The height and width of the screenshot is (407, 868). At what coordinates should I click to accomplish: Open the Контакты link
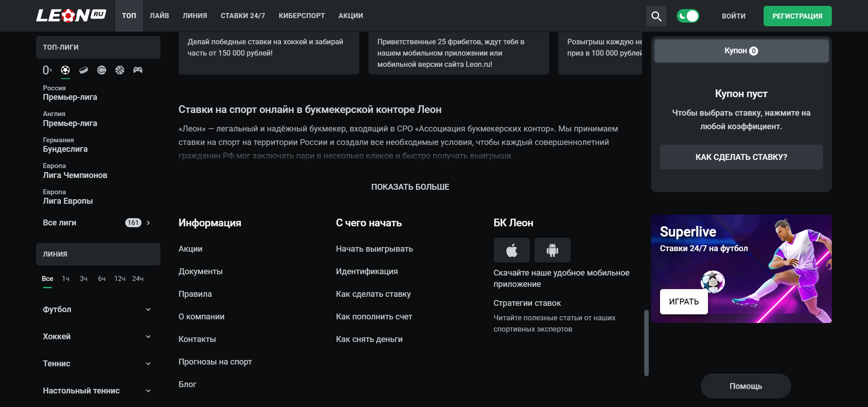pos(197,339)
